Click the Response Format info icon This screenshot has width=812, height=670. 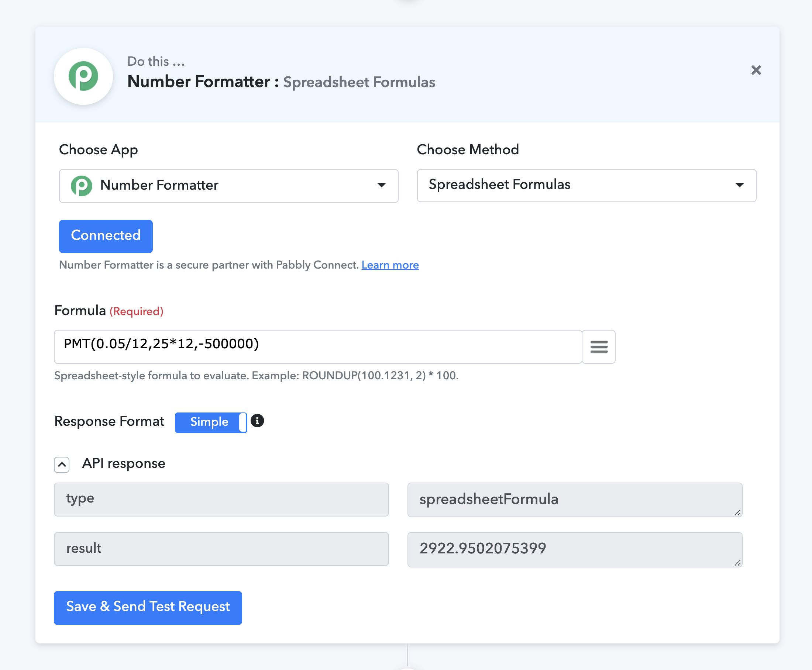257,421
